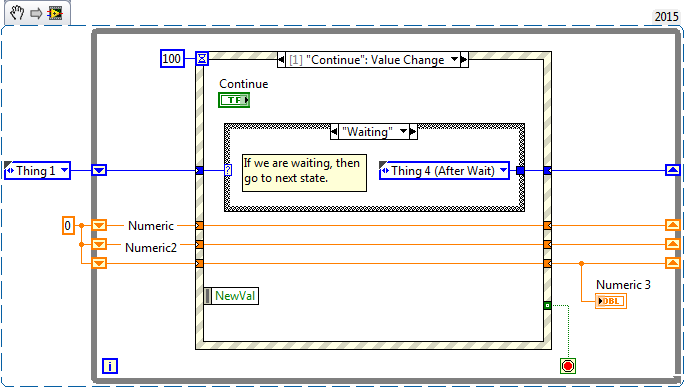Click the while loop stop condition terminal
Image resolution: width=685 pixels, height=388 pixels.
click(x=568, y=366)
